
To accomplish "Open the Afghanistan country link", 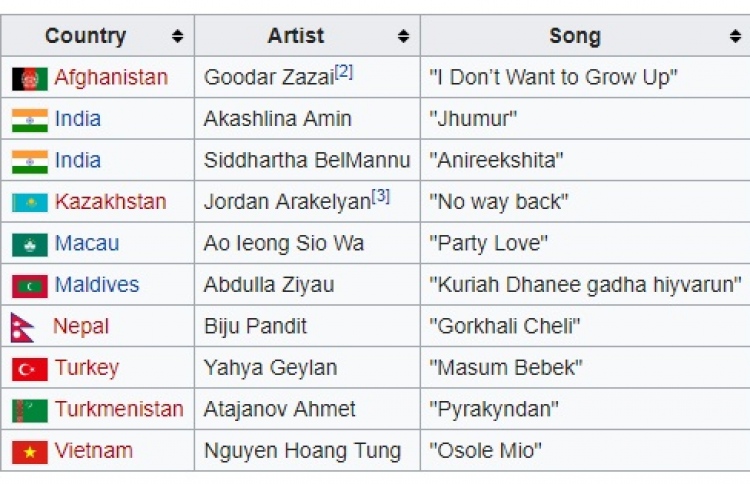I will click(111, 77).
